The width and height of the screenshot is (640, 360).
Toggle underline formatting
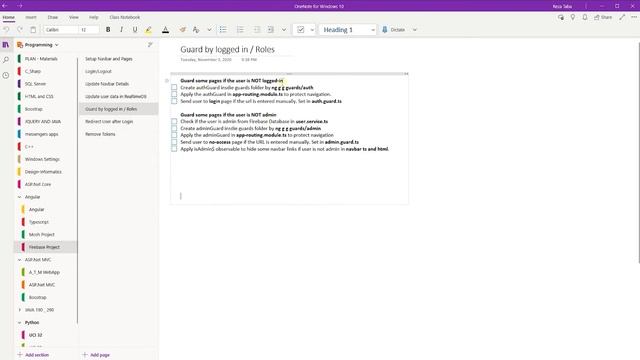point(135,30)
